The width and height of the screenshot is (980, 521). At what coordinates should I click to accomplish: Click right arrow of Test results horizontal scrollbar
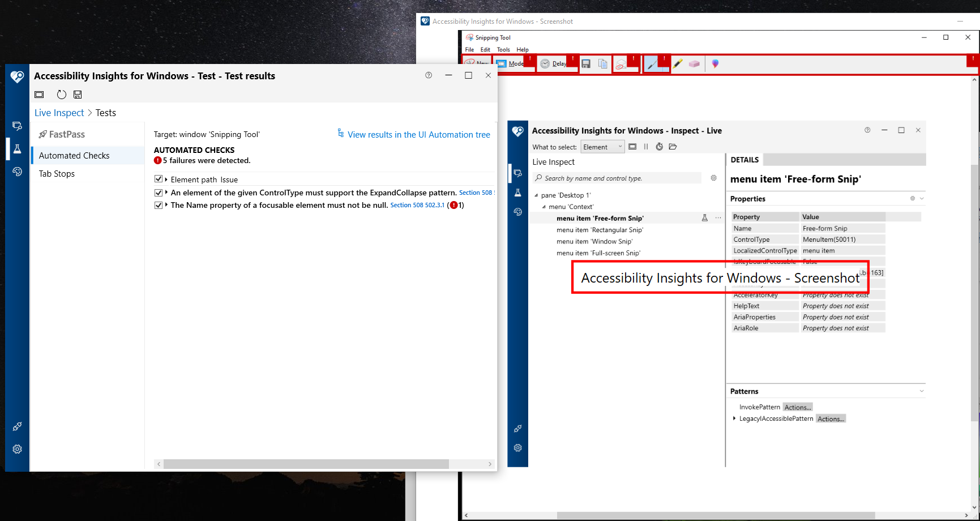click(490, 464)
